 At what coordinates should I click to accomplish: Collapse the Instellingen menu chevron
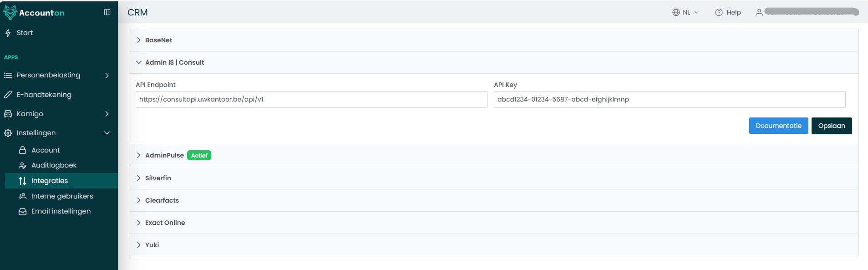point(107,133)
